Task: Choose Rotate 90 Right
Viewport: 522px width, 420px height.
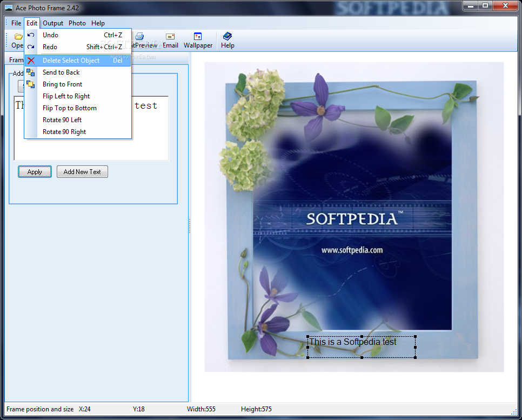Action: pyautogui.click(x=78, y=132)
